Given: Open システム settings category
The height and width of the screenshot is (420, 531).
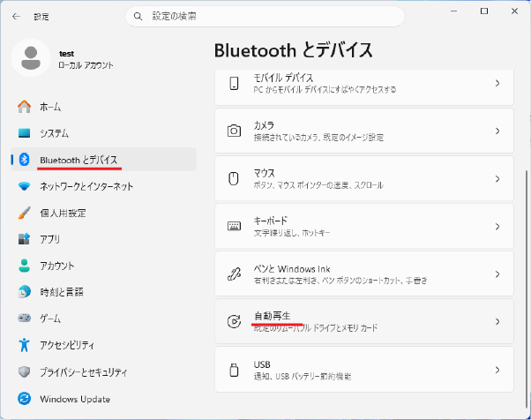Looking at the screenshot, I should [x=103, y=133].
